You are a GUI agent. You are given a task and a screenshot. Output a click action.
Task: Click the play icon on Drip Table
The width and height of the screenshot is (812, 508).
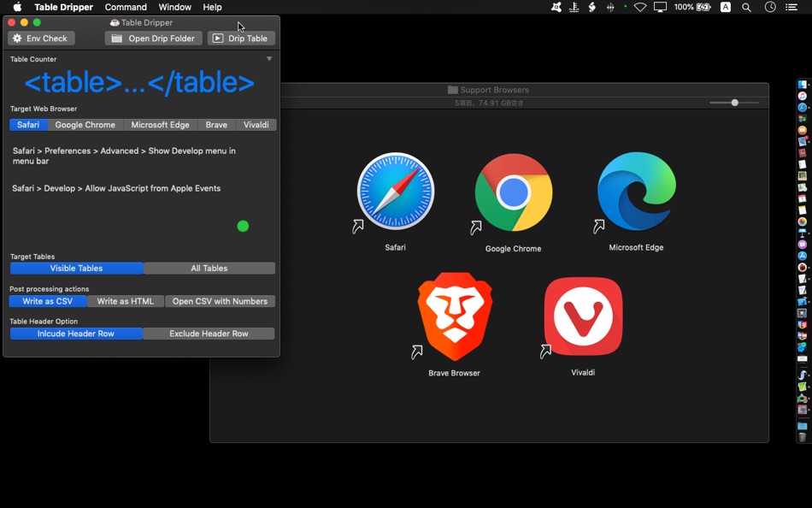218,38
